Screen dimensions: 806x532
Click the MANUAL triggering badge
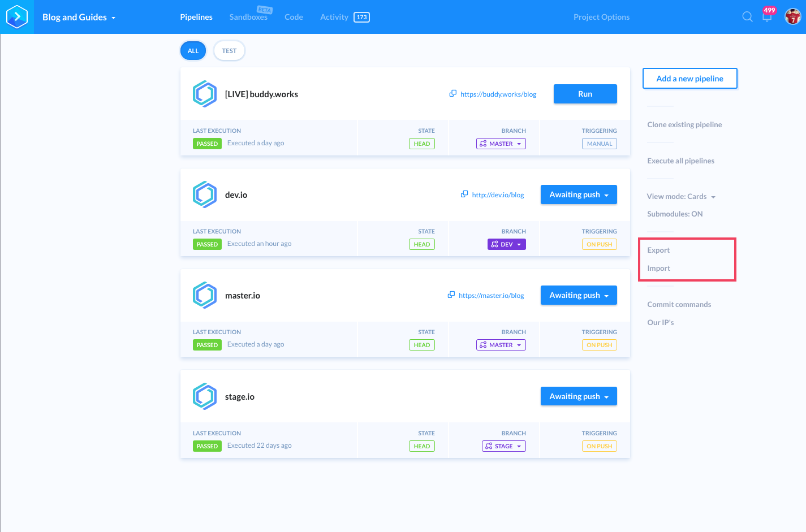(600, 144)
